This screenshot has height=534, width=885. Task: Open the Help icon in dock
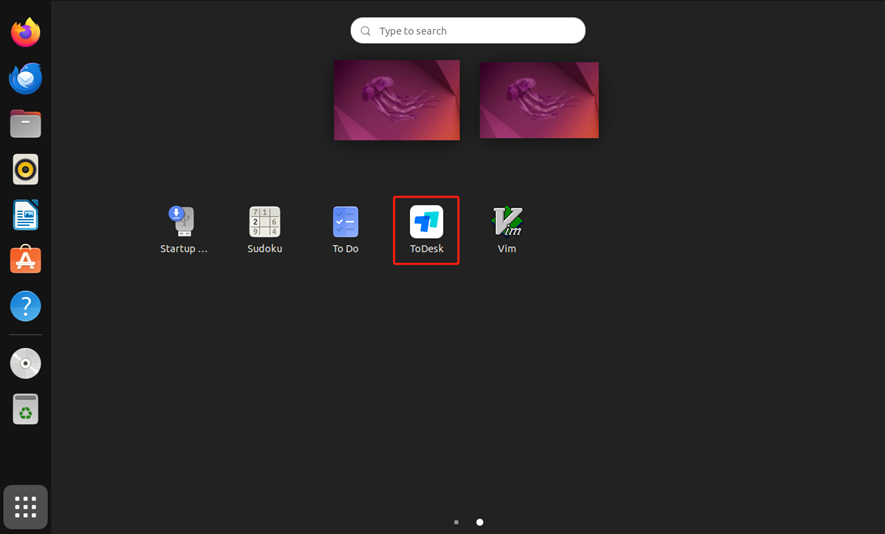25,306
